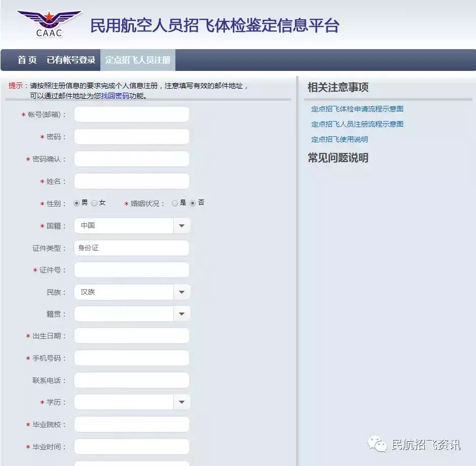Click the 帐号(邮箱) input field

click(x=131, y=114)
